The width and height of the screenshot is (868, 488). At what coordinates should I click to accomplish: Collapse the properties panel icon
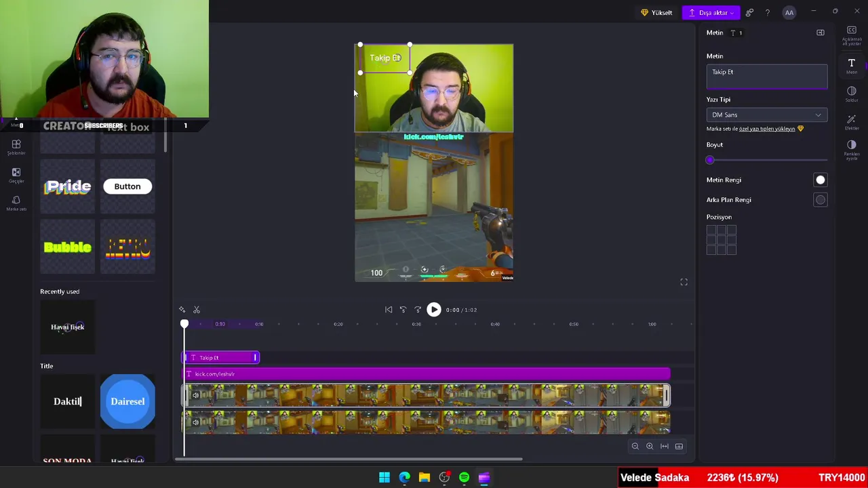[x=821, y=33]
